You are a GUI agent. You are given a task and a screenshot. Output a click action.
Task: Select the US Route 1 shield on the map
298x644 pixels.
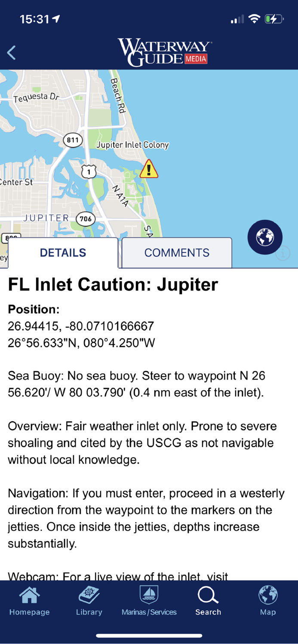pyautogui.click(x=89, y=172)
